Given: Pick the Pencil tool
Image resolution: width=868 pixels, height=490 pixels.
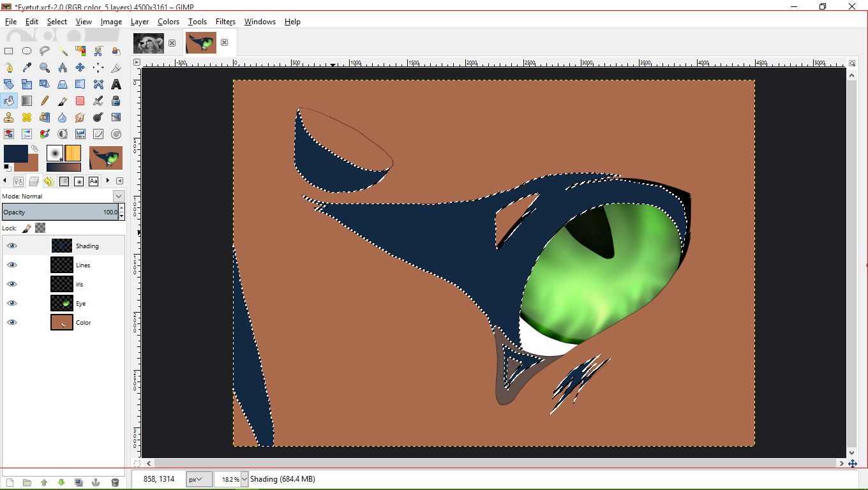Looking at the screenshot, I should (x=45, y=101).
